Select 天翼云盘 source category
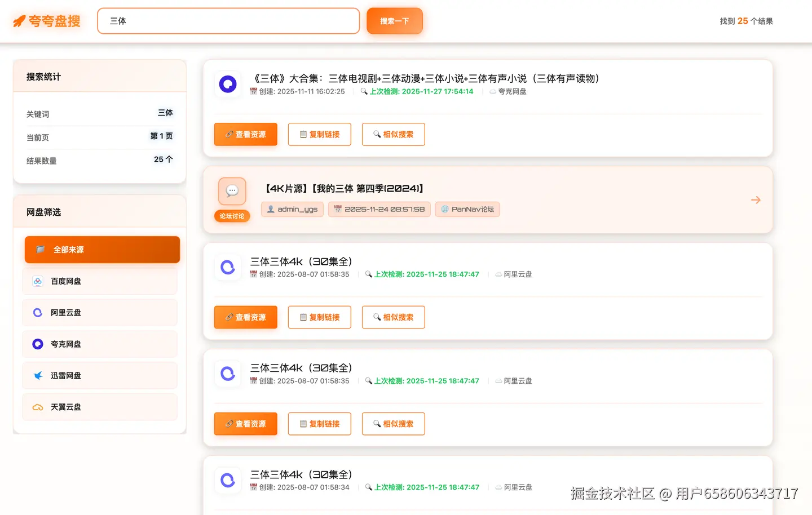 pyautogui.click(x=100, y=407)
